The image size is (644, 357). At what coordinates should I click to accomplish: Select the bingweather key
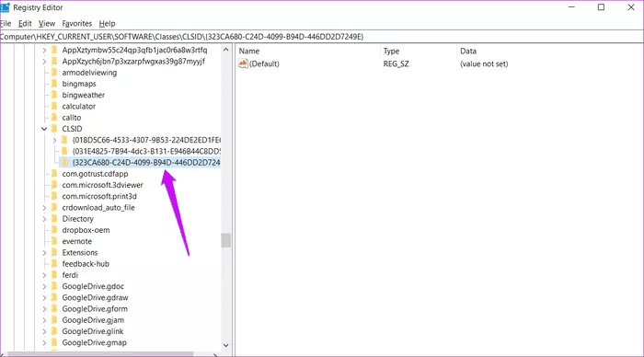tap(84, 95)
